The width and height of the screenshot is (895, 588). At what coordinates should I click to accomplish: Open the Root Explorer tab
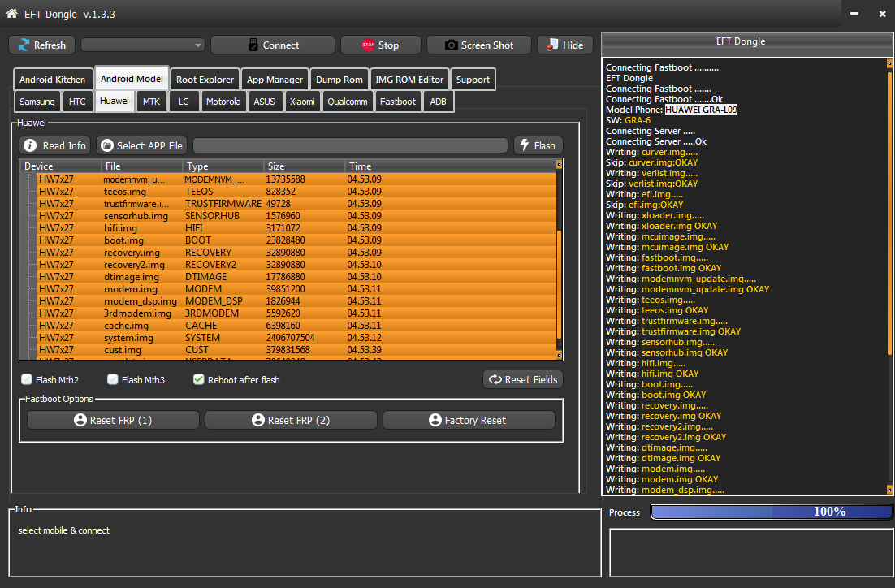tap(205, 80)
